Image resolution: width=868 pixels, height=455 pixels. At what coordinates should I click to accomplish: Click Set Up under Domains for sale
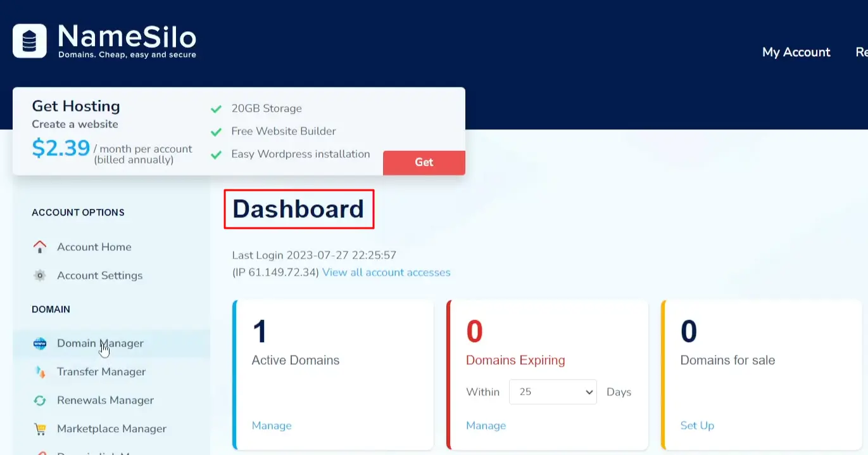pyautogui.click(x=697, y=426)
